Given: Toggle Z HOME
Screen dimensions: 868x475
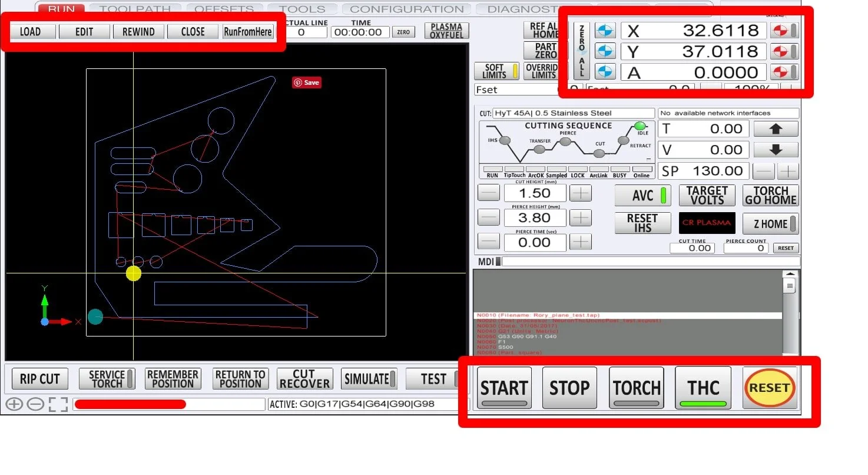Looking at the screenshot, I should [770, 224].
